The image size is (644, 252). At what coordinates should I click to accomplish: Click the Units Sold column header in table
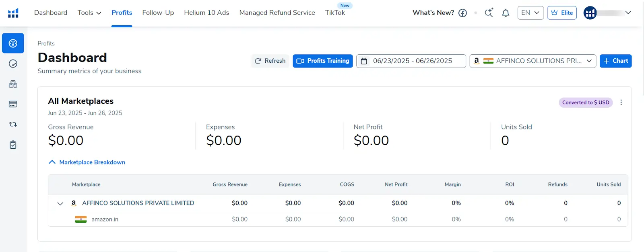609,184
